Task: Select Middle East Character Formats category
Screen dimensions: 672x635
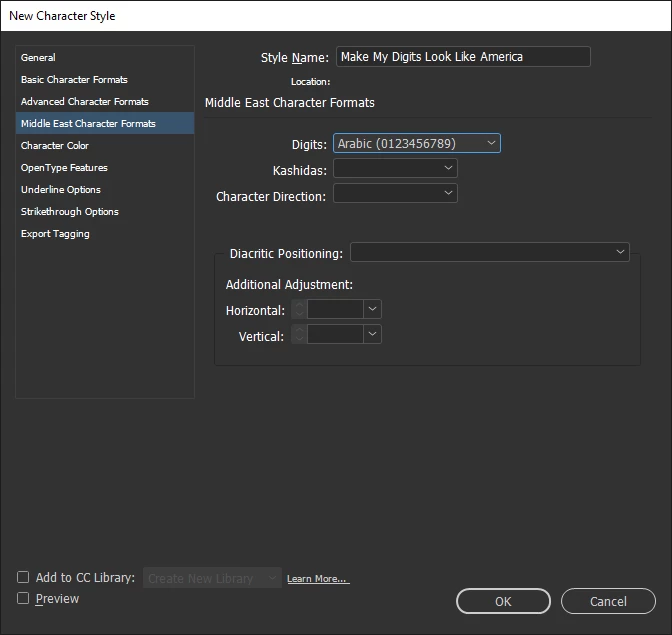Action: 105,123
